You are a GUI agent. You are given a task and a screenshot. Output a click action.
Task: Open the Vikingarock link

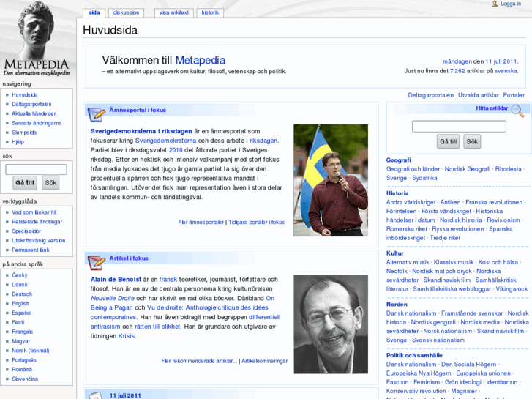(512, 288)
